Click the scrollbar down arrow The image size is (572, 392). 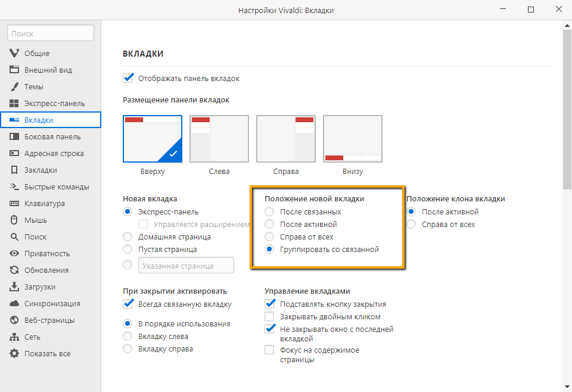tap(567, 387)
